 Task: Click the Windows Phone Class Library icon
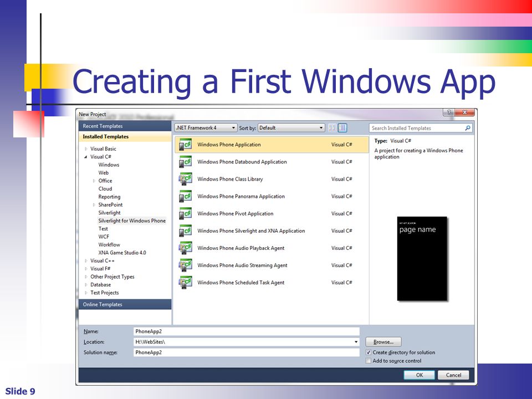pos(186,179)
